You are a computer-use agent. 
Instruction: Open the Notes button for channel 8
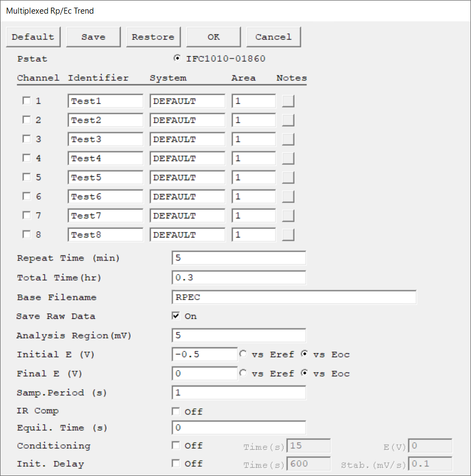288,235
